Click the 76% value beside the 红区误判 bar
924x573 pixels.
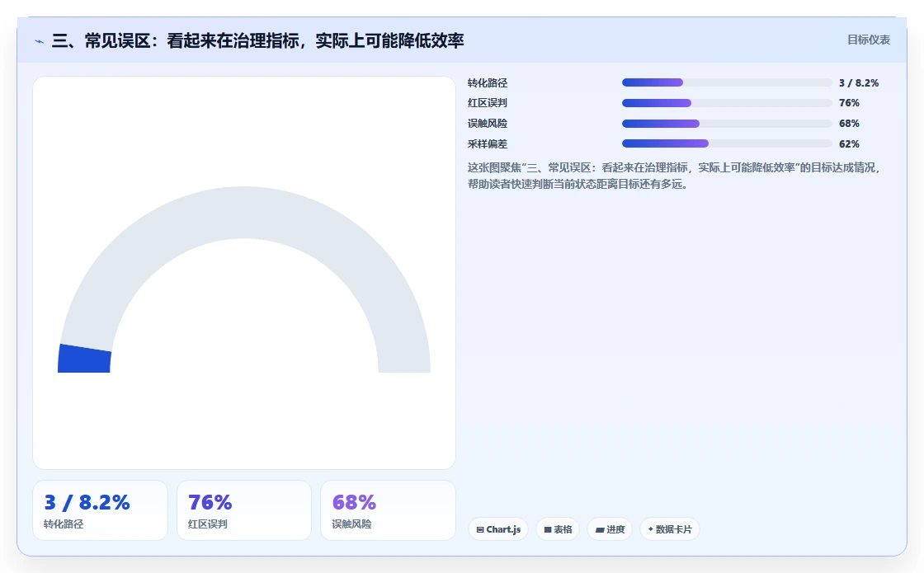(x=849, y=103)
